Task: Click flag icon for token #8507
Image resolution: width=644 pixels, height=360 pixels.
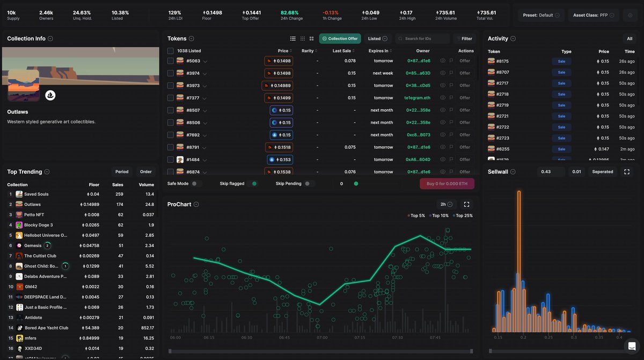Action: [x=450, y=110]
